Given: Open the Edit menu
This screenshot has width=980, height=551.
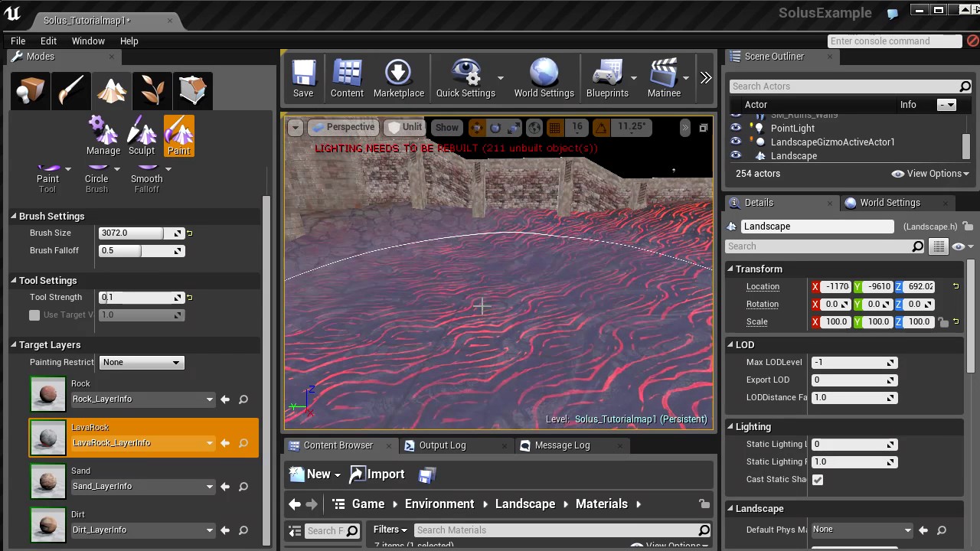Looking at the screenshot, I should 48,41.
